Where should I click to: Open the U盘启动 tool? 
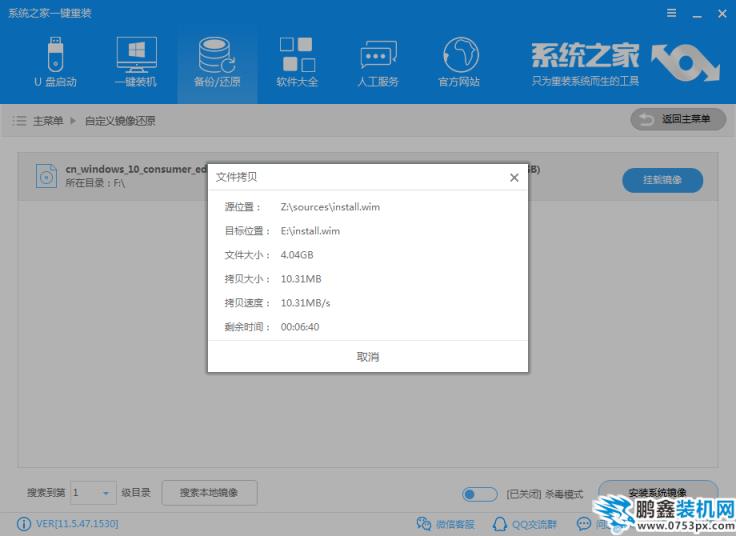click(55, 62)
